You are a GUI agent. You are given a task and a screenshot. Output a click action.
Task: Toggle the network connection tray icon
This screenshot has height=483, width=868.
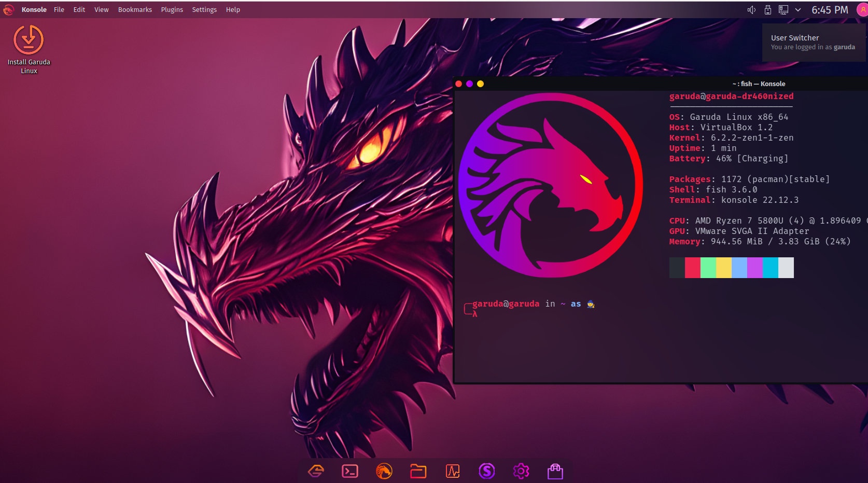point(783,9)
